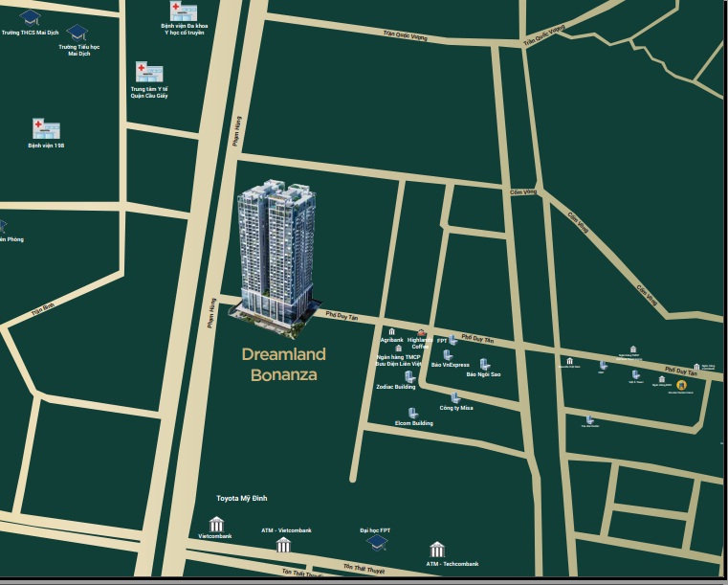Select the 'Trường THCS Mai Dịch' label
The image size is (728, 585).
[31, 33]
